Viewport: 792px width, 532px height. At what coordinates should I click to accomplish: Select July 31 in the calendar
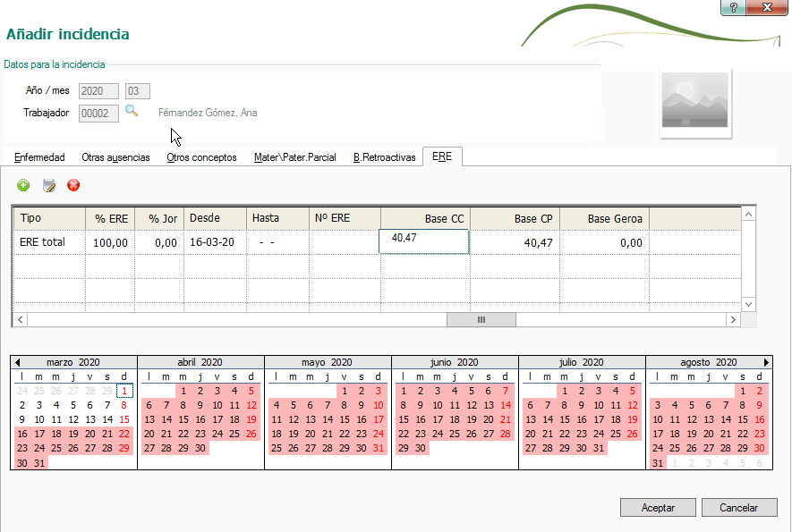point(599,448)
